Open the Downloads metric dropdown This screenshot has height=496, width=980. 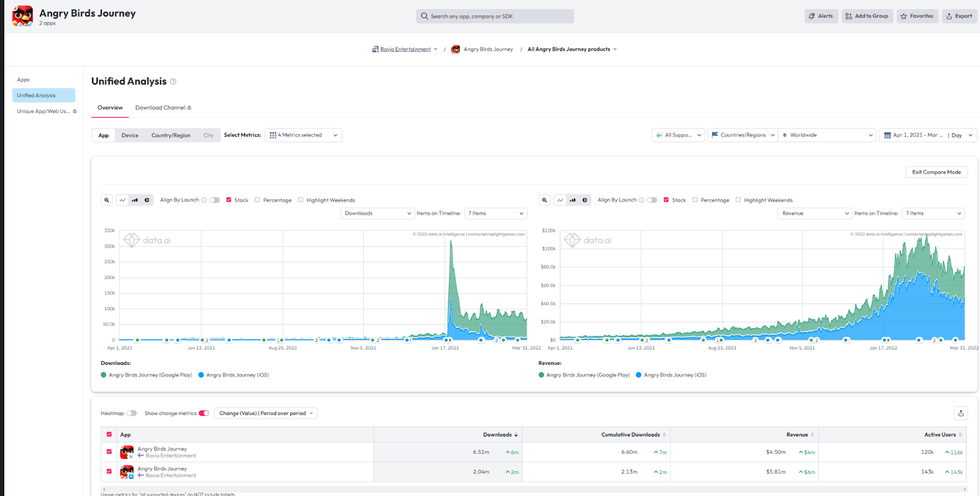tap(377, 213)
